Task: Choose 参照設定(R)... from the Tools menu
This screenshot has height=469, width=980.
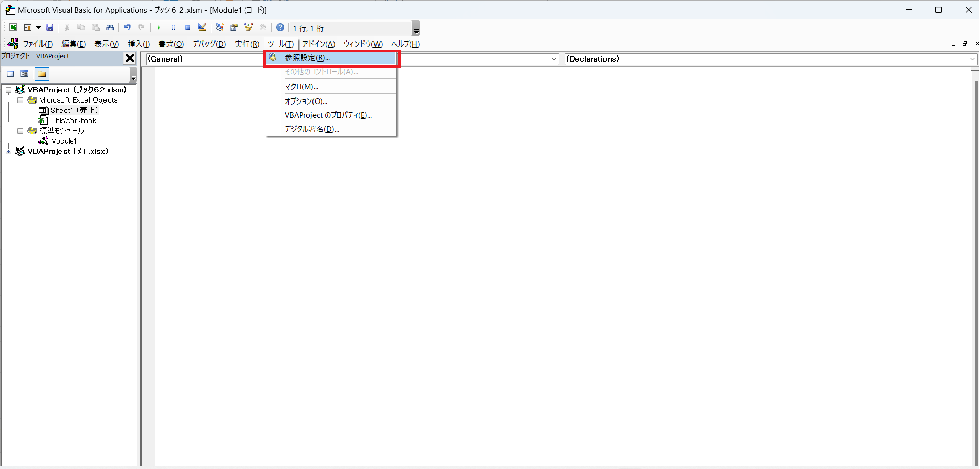Action: pyautogui.click(x=331, y=58)
